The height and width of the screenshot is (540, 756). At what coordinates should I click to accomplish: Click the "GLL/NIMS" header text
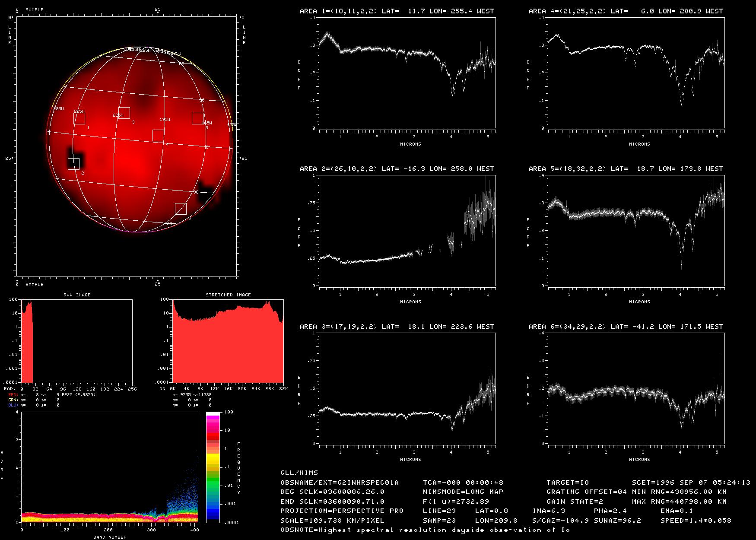point(299,473)
